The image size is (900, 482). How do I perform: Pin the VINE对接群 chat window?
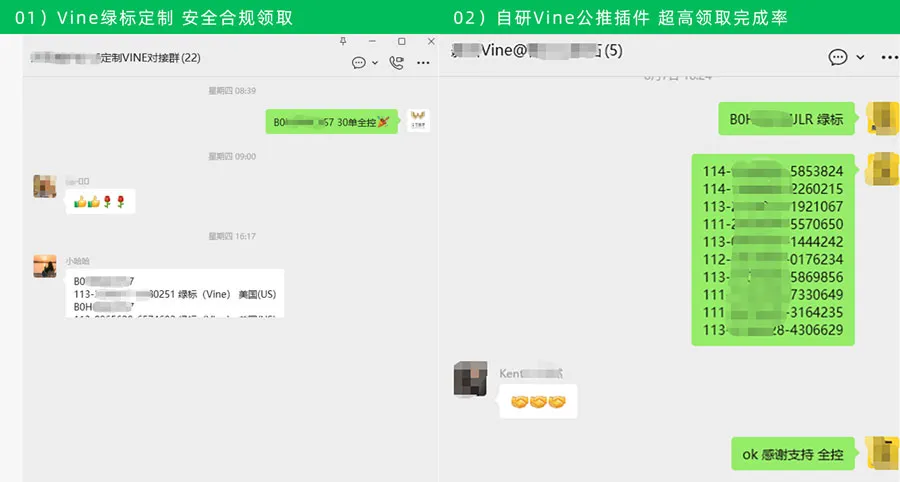click(x=343, y=41)
